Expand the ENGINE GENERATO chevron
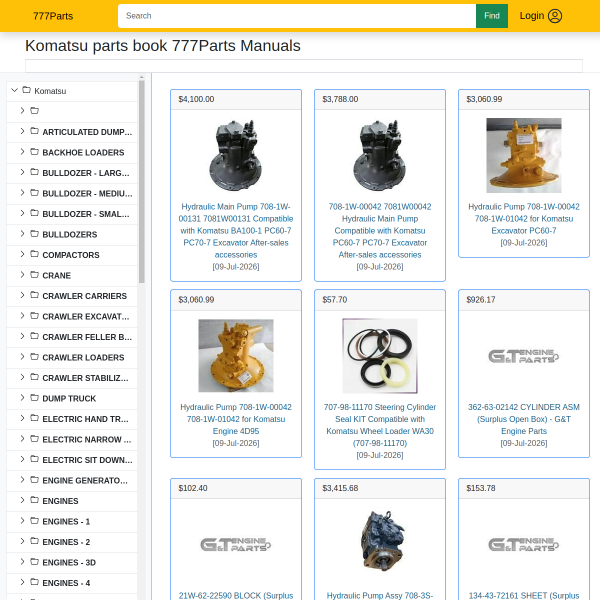 pos(22,480)
